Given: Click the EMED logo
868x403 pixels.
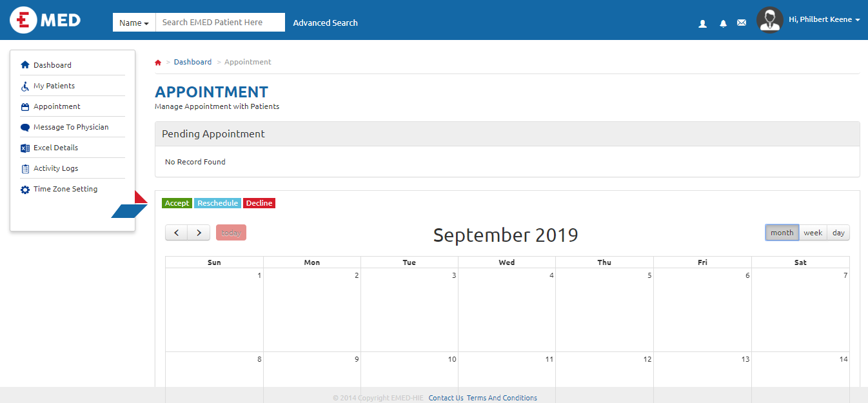Looking at the screenshot, I should (x=45, y=20).
